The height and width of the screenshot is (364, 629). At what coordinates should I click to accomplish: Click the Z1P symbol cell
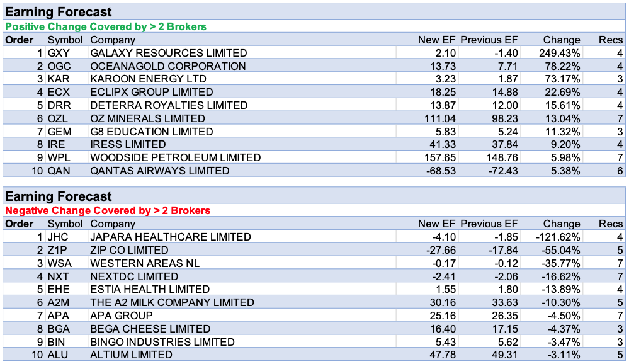tap(57, 250)
